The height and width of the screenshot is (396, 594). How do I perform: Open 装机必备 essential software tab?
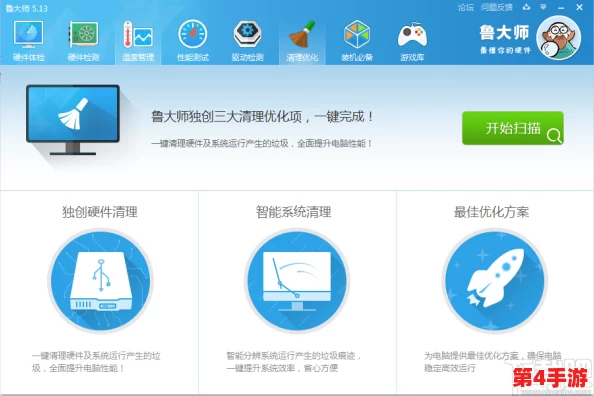point(357,41)
